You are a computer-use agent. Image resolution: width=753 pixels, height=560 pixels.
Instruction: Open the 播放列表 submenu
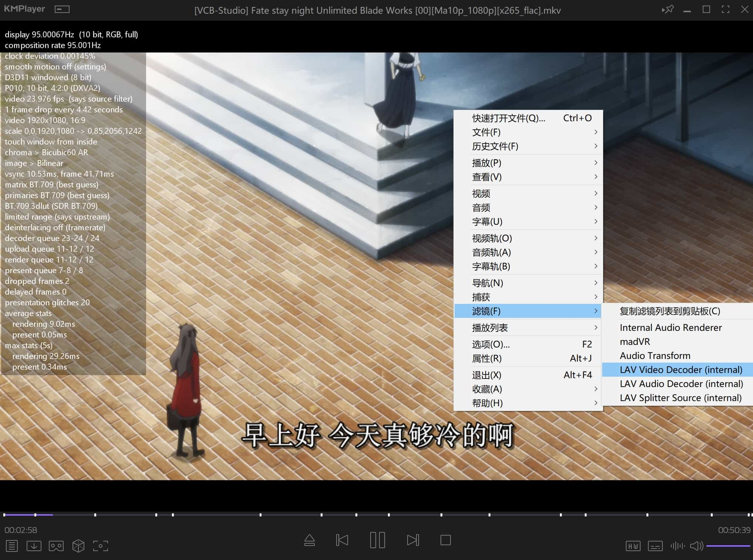(x=529, y=327)
